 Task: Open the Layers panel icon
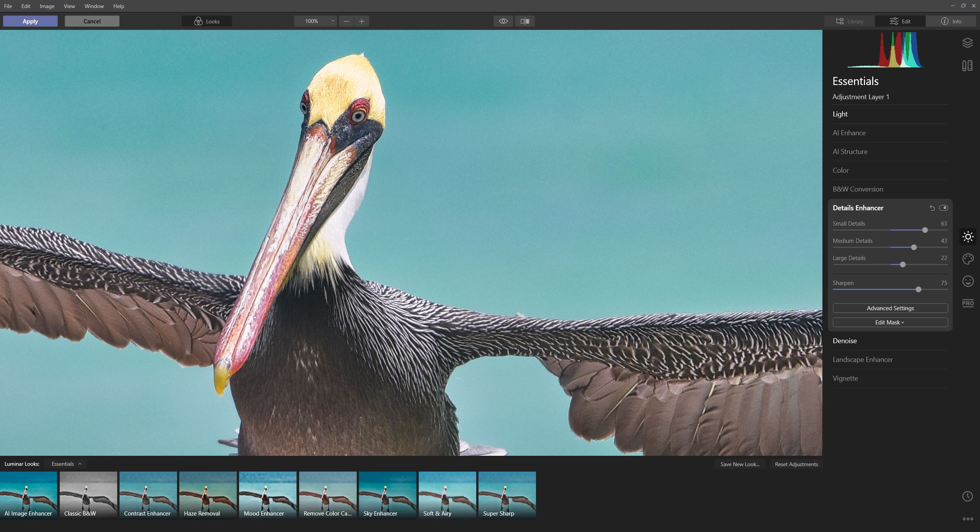coord(967,43)
